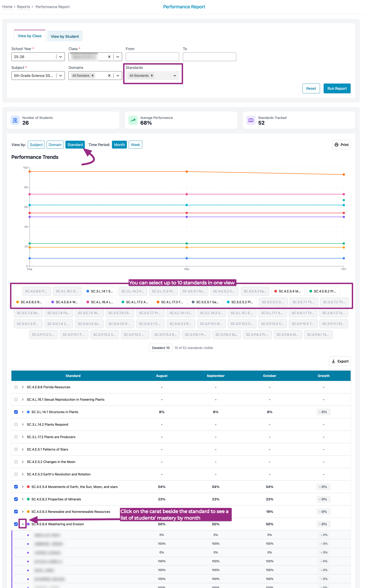Remove All Domains tag with its x
365x588 pixels.
click(92, 76)
